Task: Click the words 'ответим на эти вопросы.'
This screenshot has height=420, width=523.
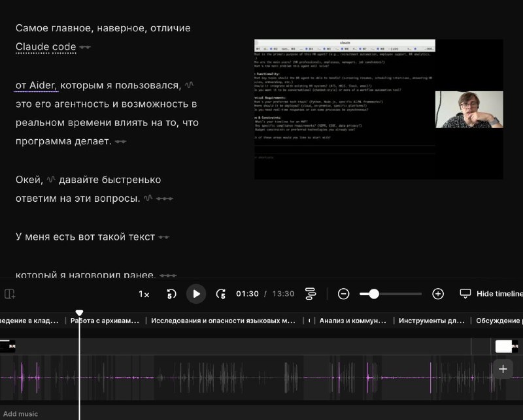Action: pyautogui.click(x=78, y=199)
